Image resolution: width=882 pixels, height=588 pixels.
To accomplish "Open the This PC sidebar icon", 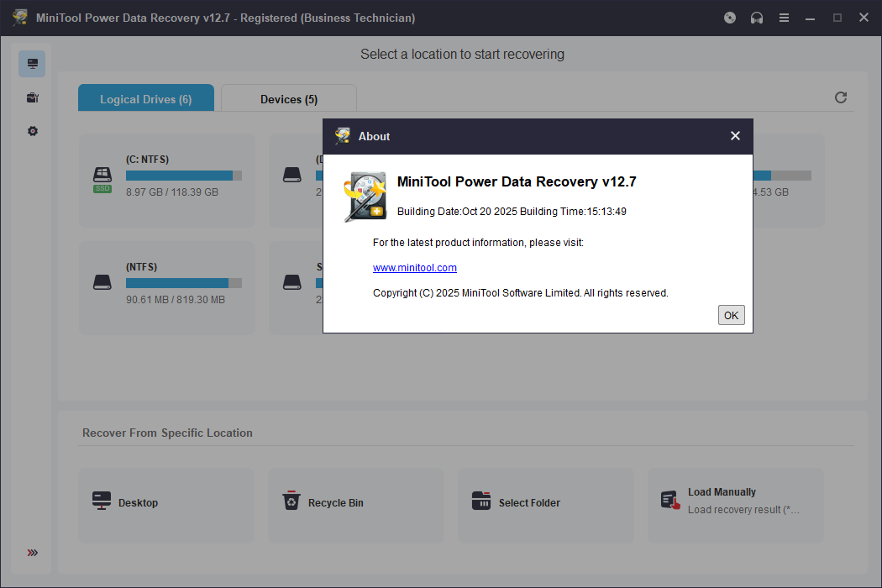I will pos(32,64).
